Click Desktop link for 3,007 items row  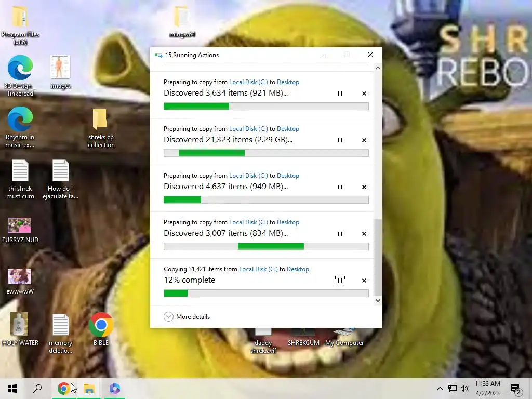click(288, 222)
